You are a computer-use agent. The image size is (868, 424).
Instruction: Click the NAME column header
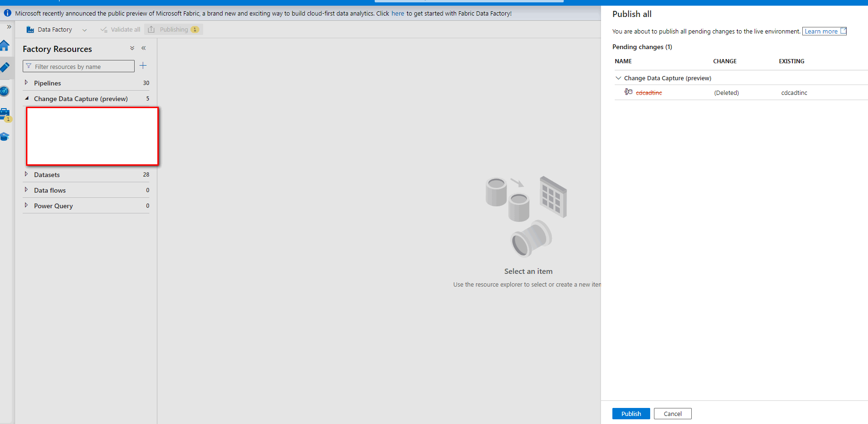pyautogui.click(x=623, y=61)
